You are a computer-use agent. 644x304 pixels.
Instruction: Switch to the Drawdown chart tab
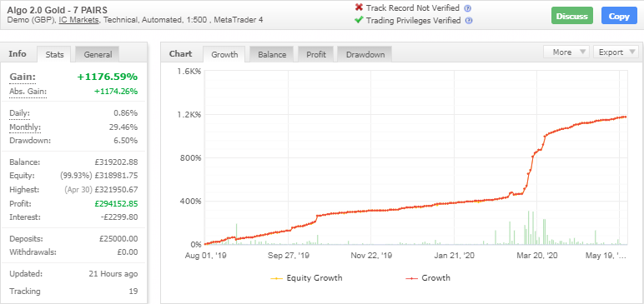click(x=365, y=55)
